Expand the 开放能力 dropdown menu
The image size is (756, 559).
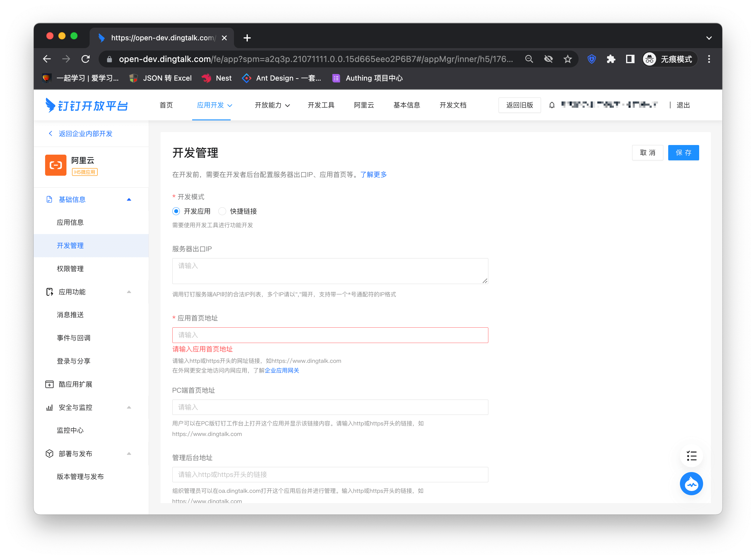point(272,105)
